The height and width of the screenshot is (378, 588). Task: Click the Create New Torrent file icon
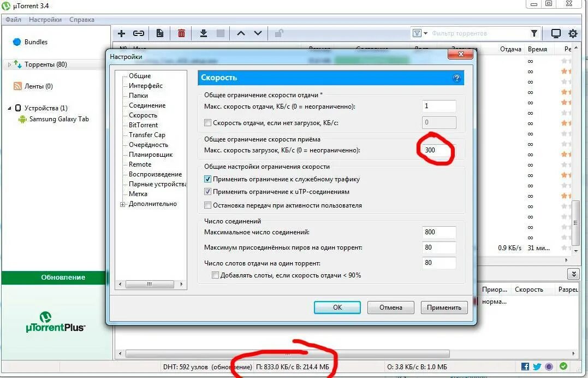coord(160,33)
